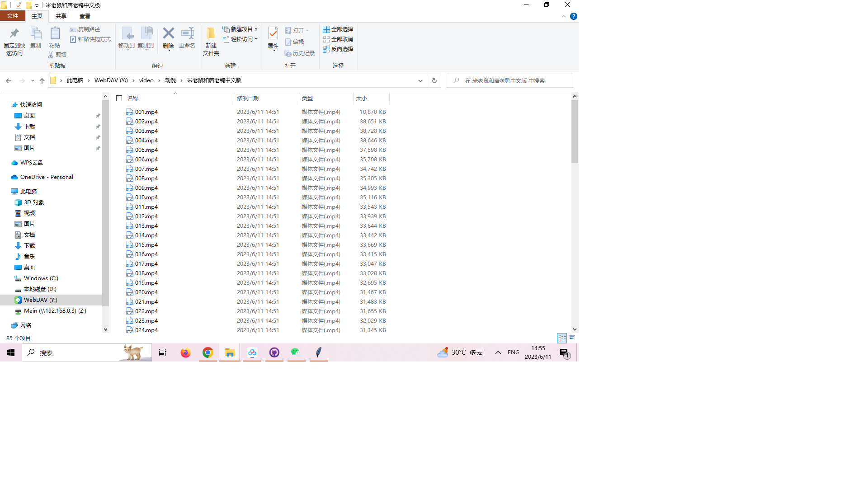Collapse the ribbon with the chevron arrow
This screenshot has height=488, width=868.
563,16
